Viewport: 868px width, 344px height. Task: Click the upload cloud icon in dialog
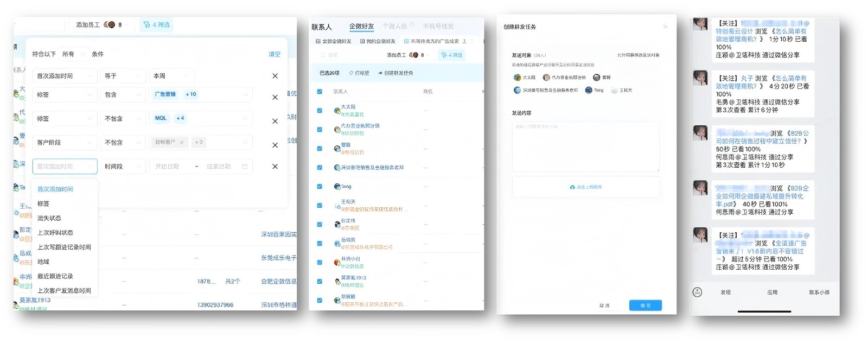pos(572,187)
